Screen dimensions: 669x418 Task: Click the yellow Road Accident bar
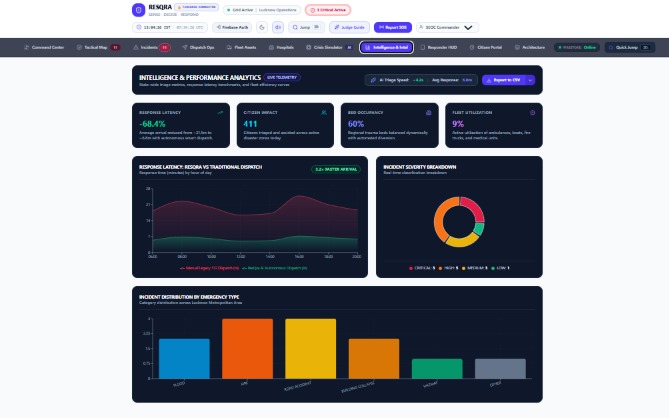[x=311, y=348]
